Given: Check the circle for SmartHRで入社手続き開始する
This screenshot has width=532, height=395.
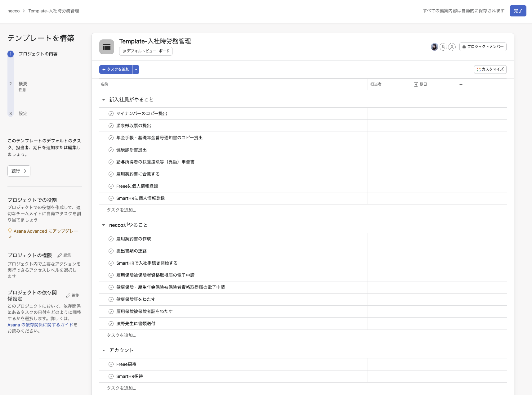Looking at the screenshot, I should tap(111, 263).
